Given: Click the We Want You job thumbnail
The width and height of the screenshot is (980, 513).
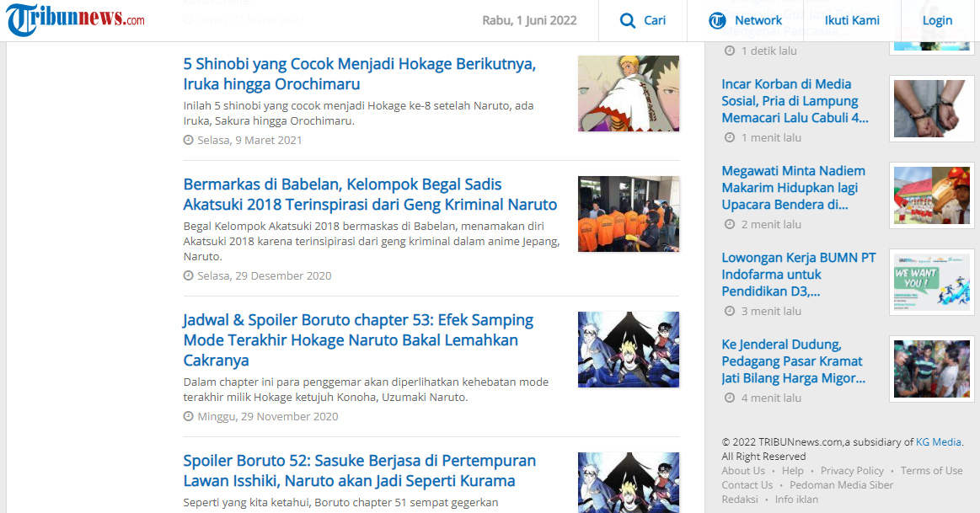Looking at the screenshot, I should 932,282.
